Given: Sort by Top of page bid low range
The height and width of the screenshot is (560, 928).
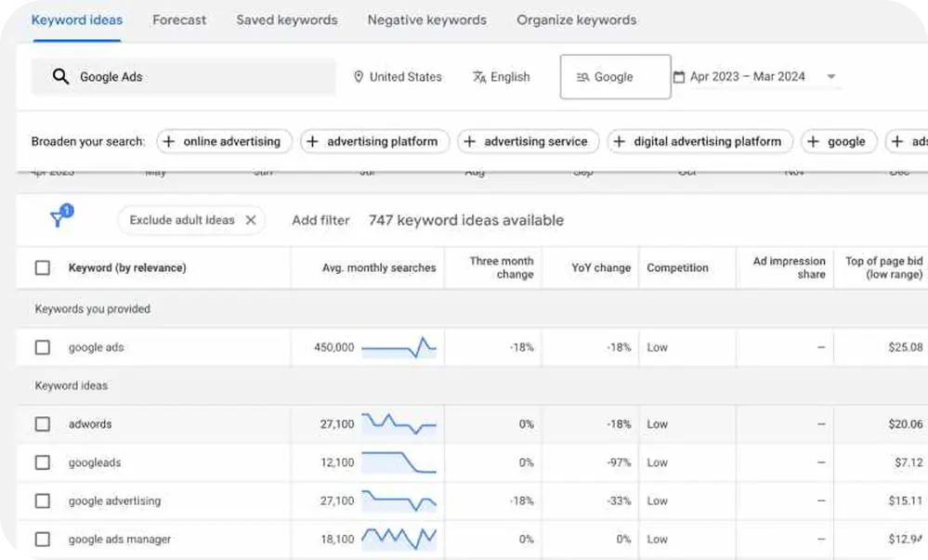Looking at the screenshot, I should pos(884,267).
